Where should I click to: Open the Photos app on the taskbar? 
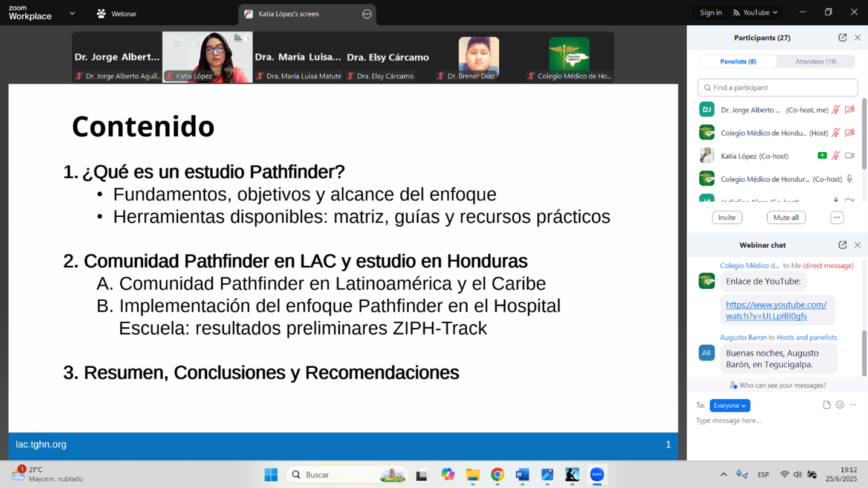tap(547, 475)
